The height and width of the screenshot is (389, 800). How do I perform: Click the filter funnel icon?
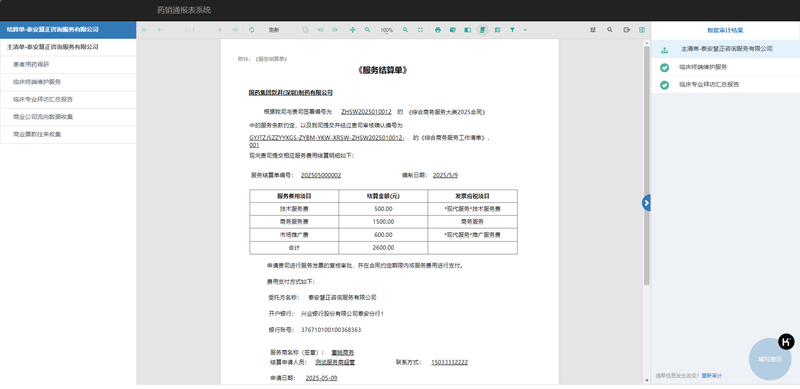pyautogui.click(x=512, y=30)
